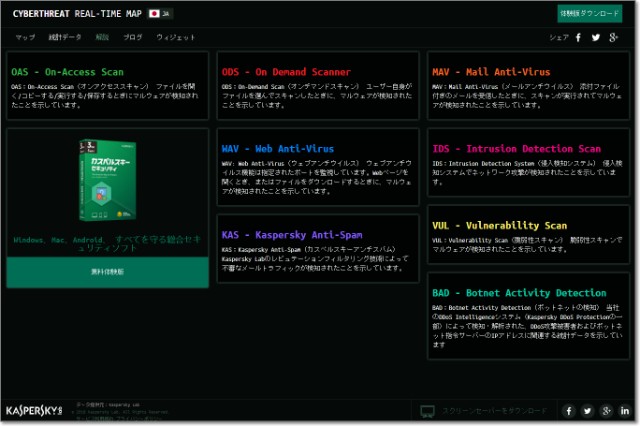640x426 pixels.
Task: Click the BAD - Botnet Activity Detection heading
Action: click(519, 292)
